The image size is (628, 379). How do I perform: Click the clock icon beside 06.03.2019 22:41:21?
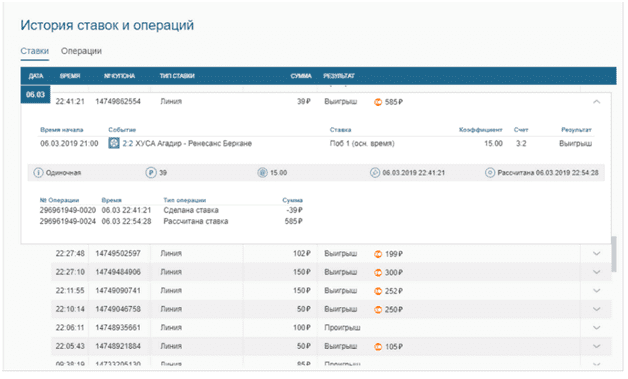point(375,173)
